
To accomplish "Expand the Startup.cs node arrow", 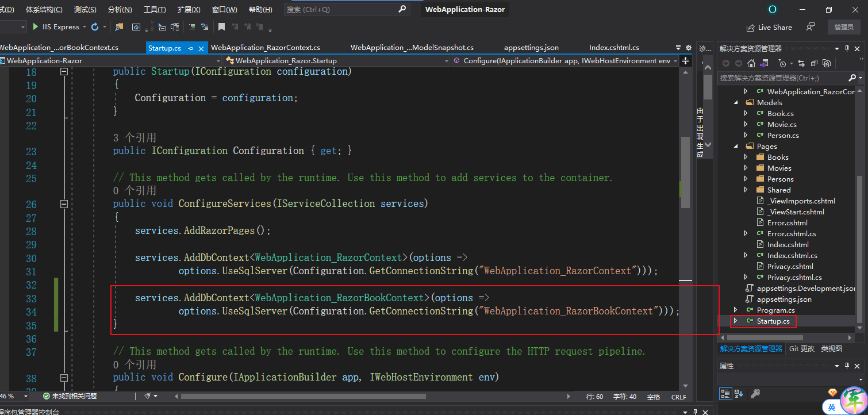I will click(x=735, y=321).
